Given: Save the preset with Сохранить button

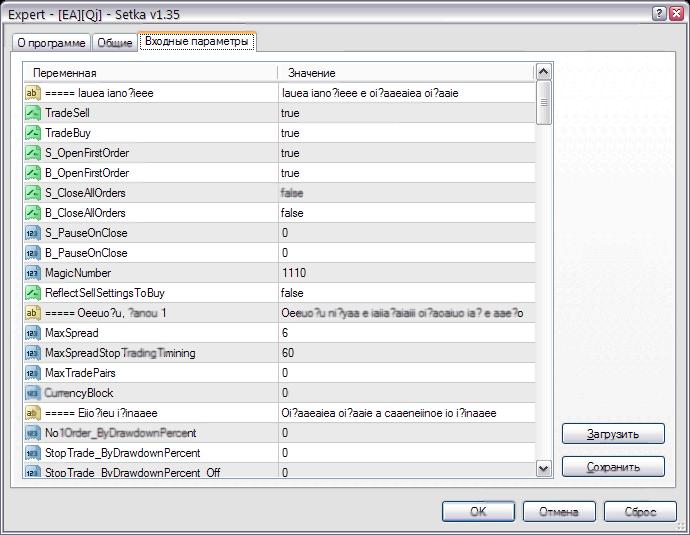Looking at the screenshot, I should coord(613,467).
